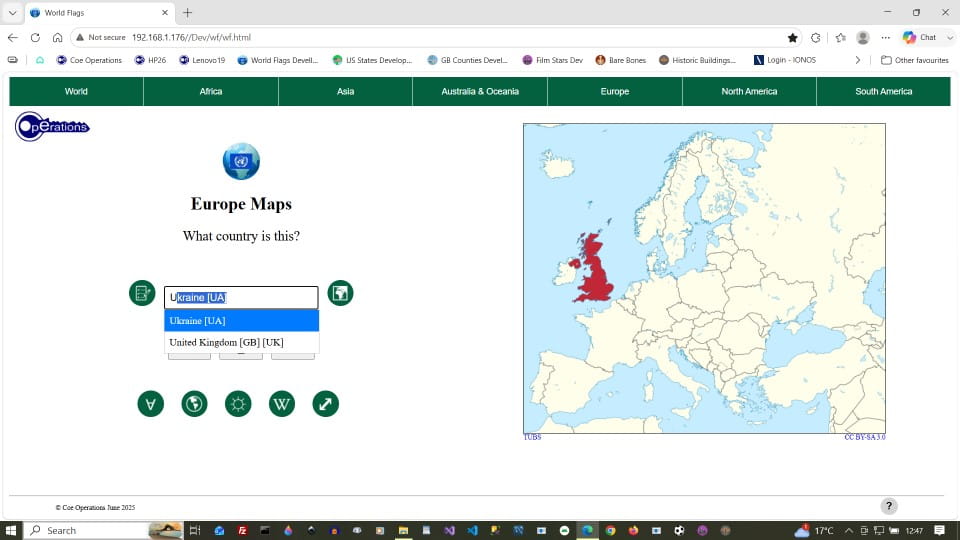This screenshot has height=540, width=960.
Task: Open the World Flags Devel bookmark
Action: point(278,60)
